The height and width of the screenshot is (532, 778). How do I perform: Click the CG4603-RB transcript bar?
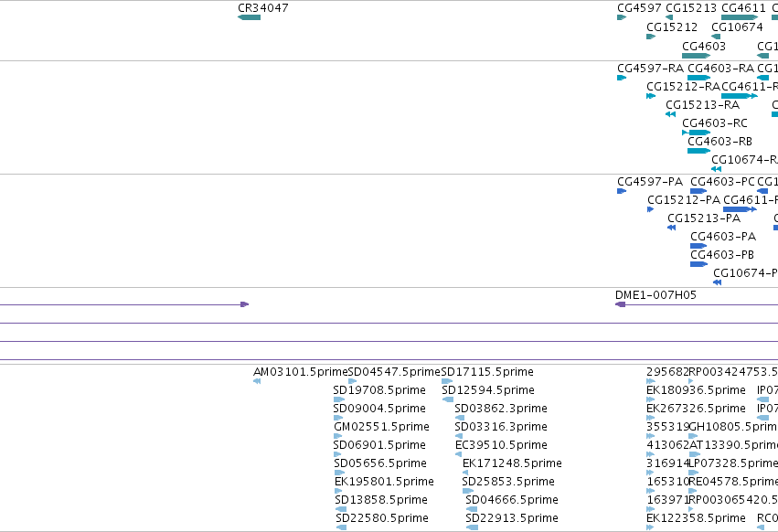point(699,151)
